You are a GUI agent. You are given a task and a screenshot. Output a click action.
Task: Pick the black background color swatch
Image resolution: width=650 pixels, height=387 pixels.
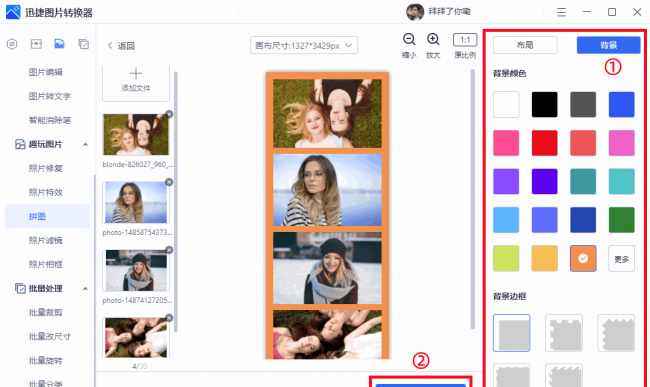pos(545,104)
